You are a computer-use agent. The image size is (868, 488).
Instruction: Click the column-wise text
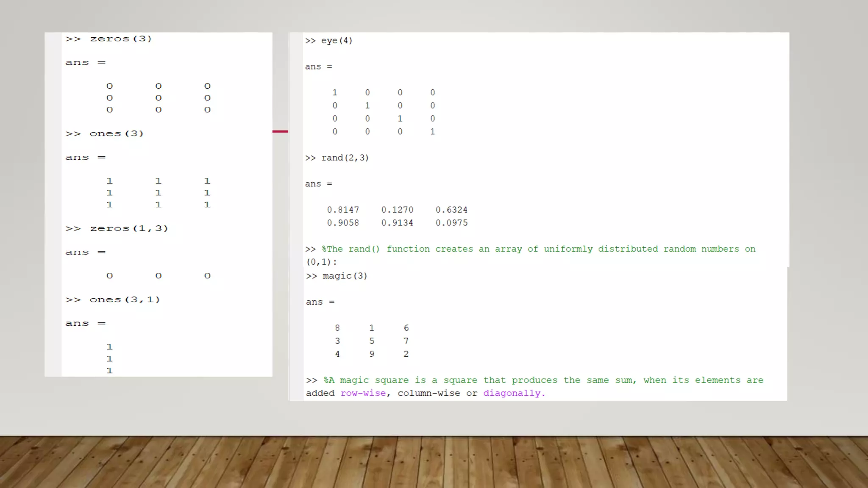[x=428, y=394]
